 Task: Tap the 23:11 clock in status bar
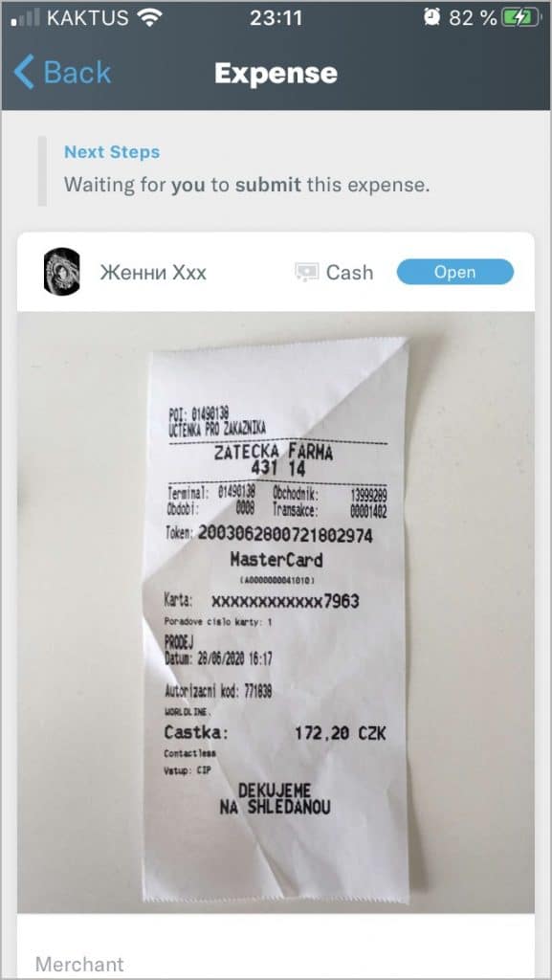pos(276,18)
